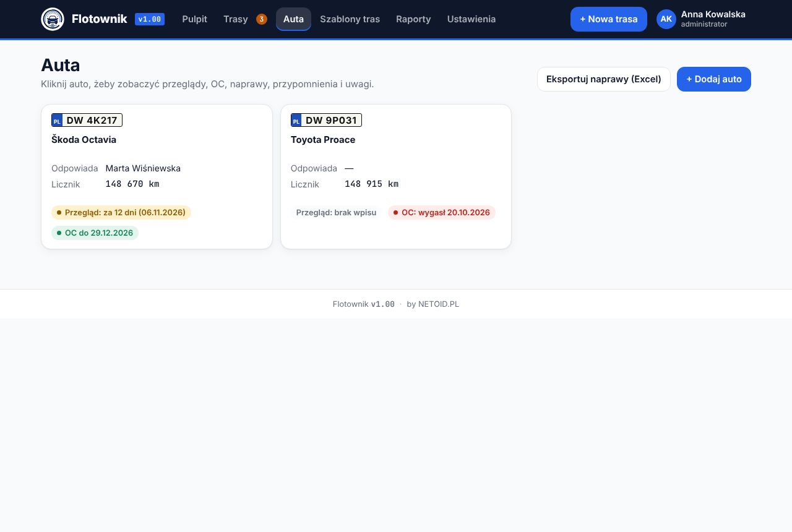792x532 pixels.
Task: Click Eksportuj naprawy (Excel) button
Action: 604,79
